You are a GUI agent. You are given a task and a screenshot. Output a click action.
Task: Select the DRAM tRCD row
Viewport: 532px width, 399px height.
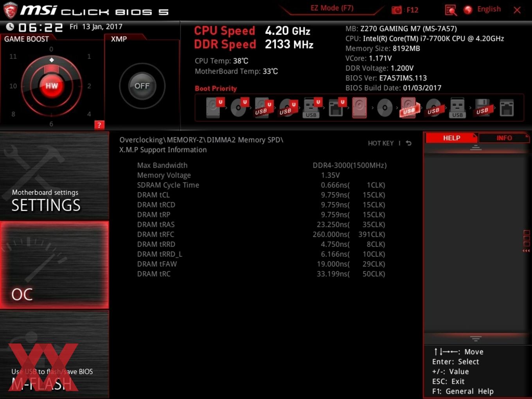point(261,205)
